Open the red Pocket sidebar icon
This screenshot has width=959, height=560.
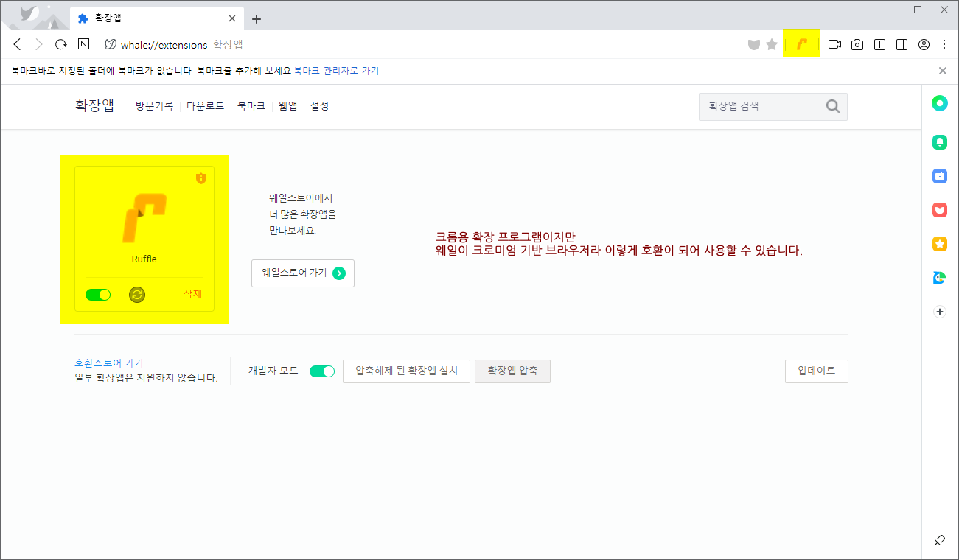tap(939, 210)
